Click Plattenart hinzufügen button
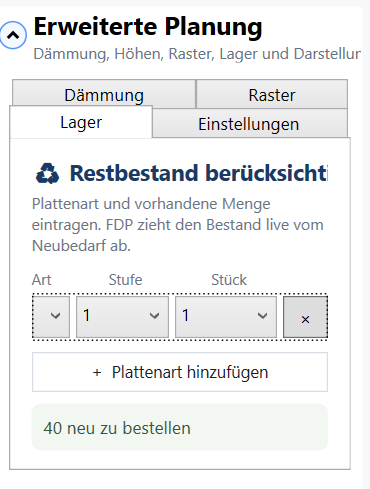 click(180, 372)
